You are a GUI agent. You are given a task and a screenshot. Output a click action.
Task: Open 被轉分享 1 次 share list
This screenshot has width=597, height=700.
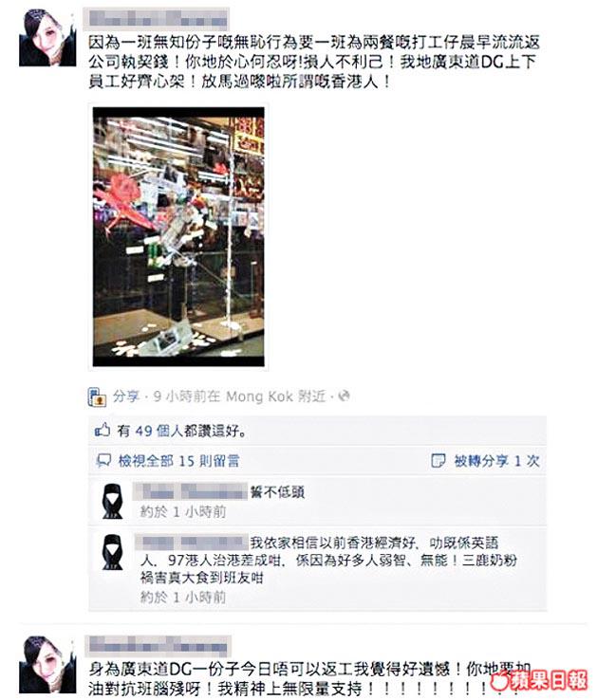(x=497, y=461)
